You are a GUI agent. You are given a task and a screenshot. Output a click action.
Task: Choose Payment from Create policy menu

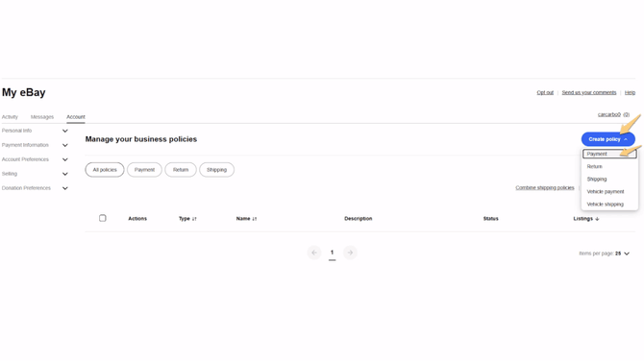coord(609,154)
